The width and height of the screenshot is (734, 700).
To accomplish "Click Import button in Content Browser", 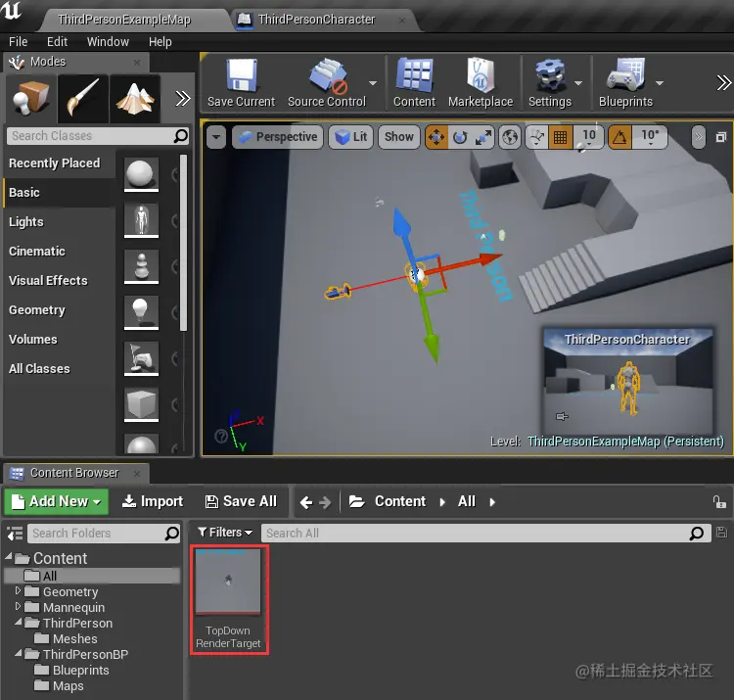I will click(153, 501).
